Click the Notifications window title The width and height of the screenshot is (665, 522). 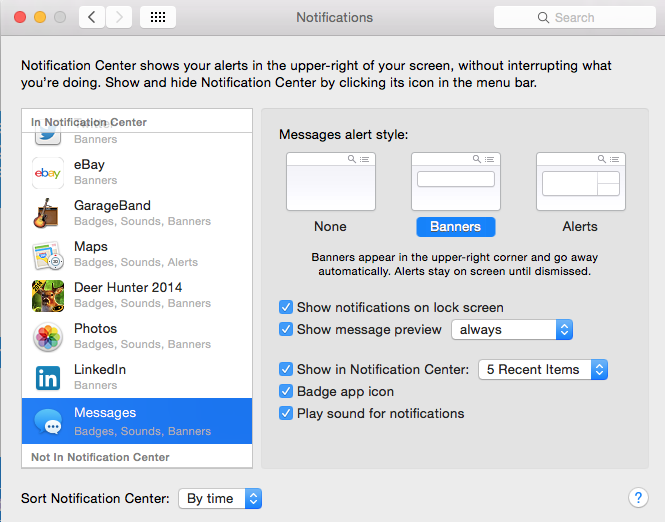[334, 17]
